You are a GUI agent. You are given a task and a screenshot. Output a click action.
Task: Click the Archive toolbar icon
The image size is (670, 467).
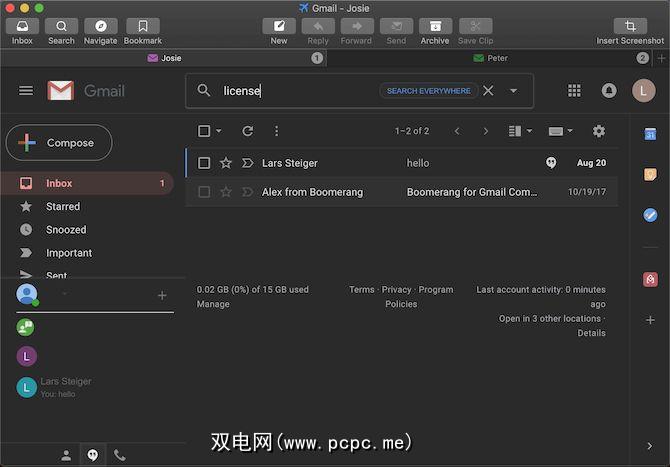[435, 26]
